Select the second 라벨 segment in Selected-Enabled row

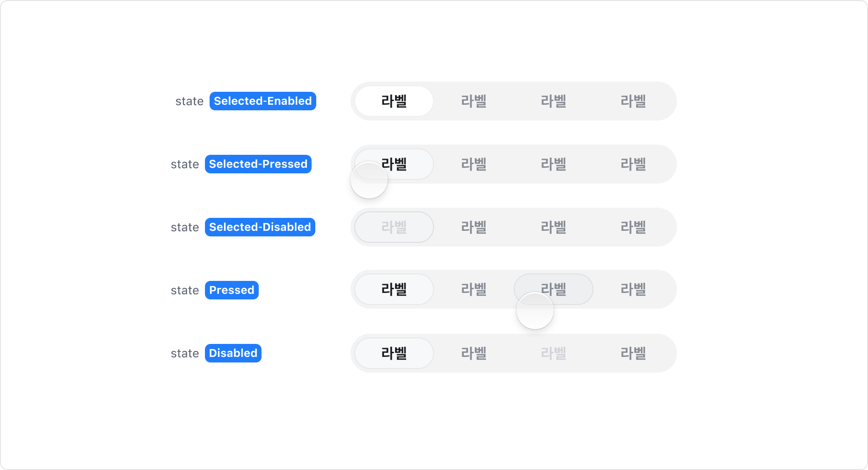pos(474,101)
